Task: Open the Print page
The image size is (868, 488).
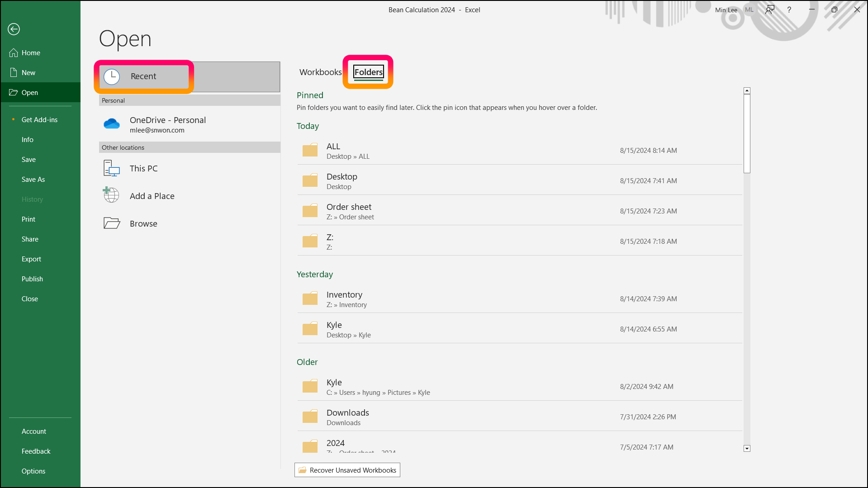Action: [41, 219]
